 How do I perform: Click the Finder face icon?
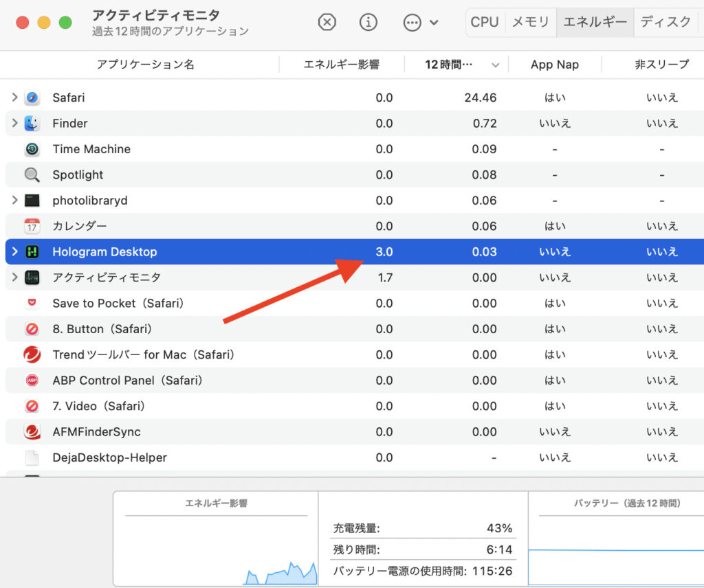(x=32, y=123)
